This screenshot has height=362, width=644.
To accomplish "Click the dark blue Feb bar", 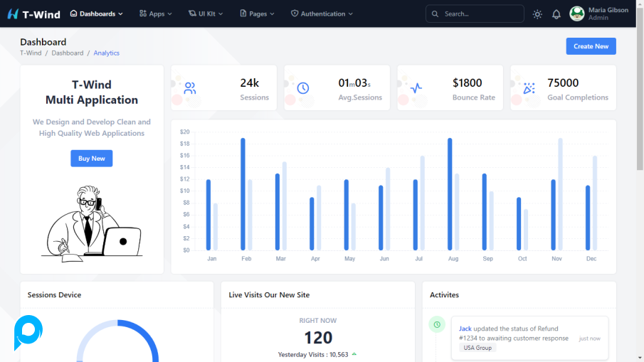I will pyautogui.click(x=243, y=194).
